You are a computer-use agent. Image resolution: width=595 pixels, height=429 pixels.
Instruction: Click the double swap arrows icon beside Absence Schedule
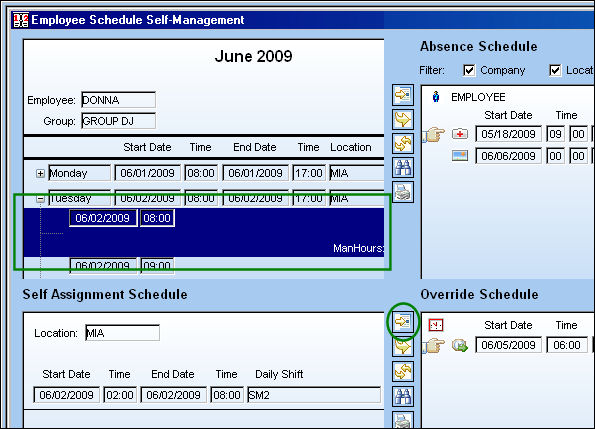pos(403,143)
